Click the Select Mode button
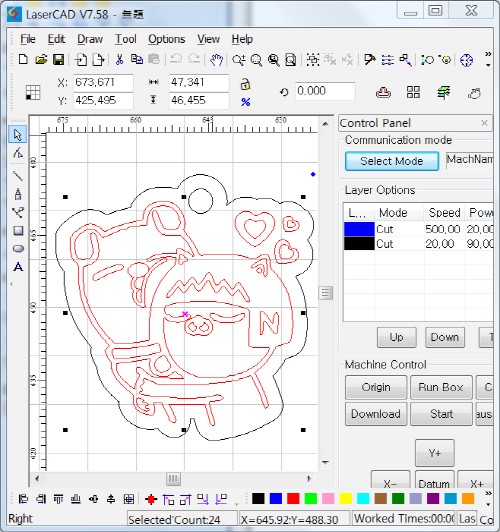 (392, 161)
